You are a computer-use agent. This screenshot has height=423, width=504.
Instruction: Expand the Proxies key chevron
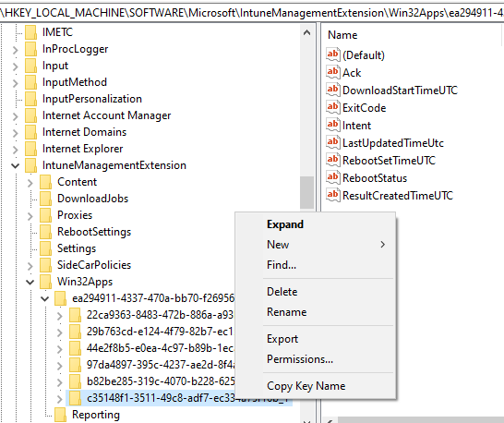(30, 216)
